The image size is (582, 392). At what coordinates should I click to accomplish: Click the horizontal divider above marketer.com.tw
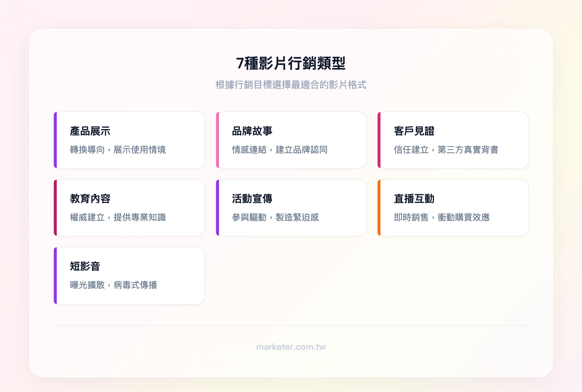(x=291, y=325)
